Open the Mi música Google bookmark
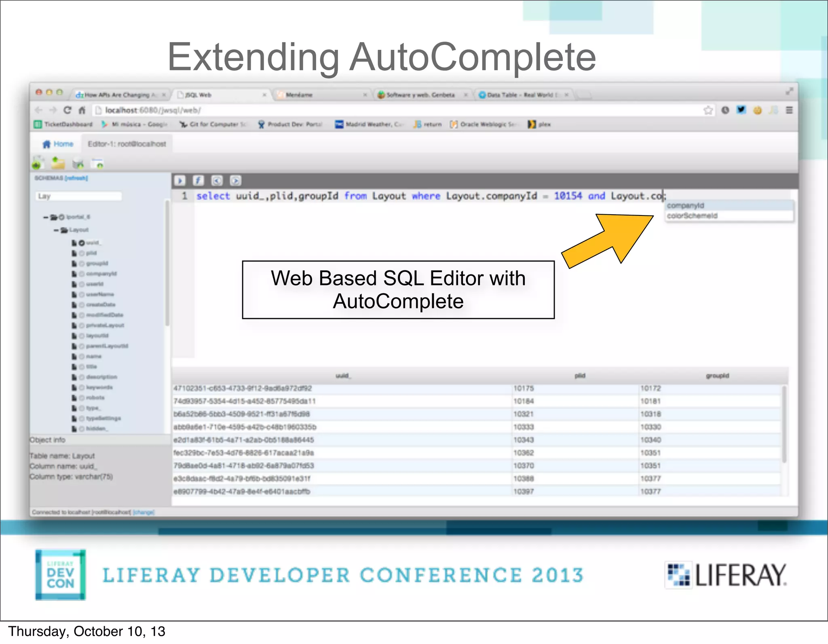Screen dimensions: 828x644 click(x=135, y=124)
